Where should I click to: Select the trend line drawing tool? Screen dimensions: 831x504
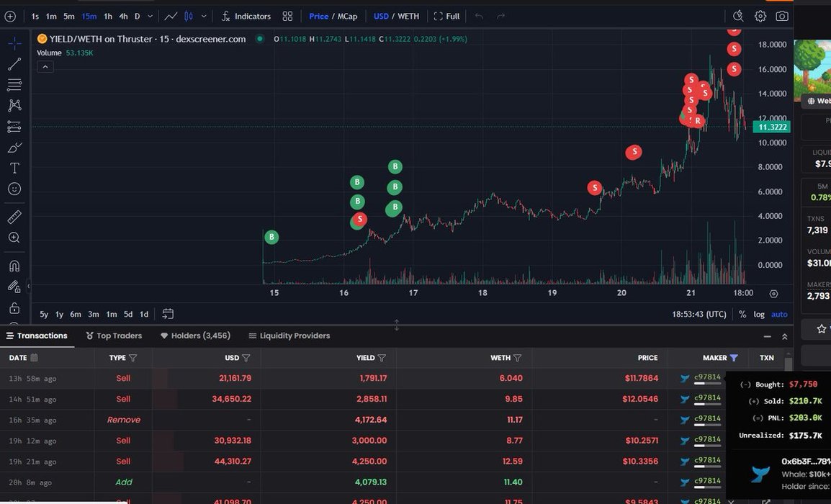(x=14, y=65)
